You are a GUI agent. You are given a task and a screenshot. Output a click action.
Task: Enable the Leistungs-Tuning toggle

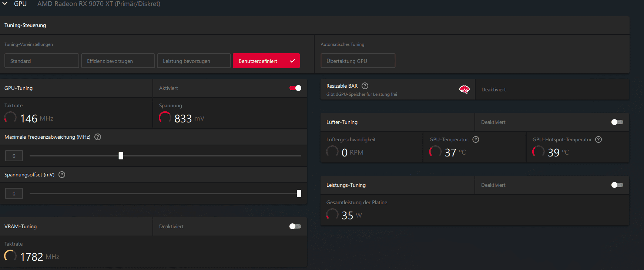tap(617, 185)
